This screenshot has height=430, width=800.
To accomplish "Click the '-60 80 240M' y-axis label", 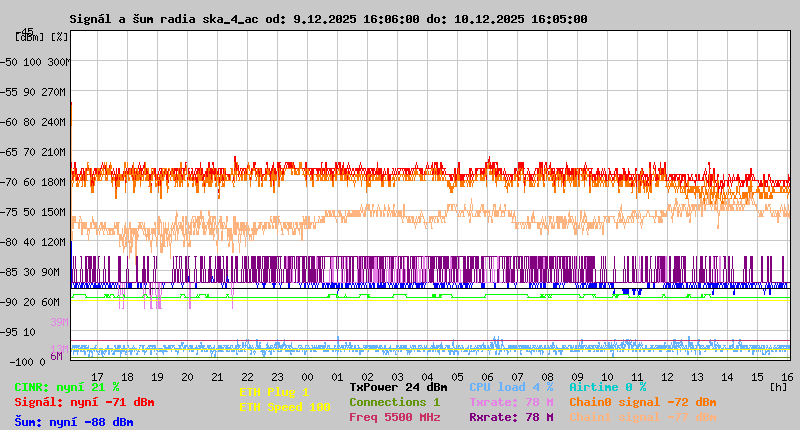I will (x=33, y=122).
